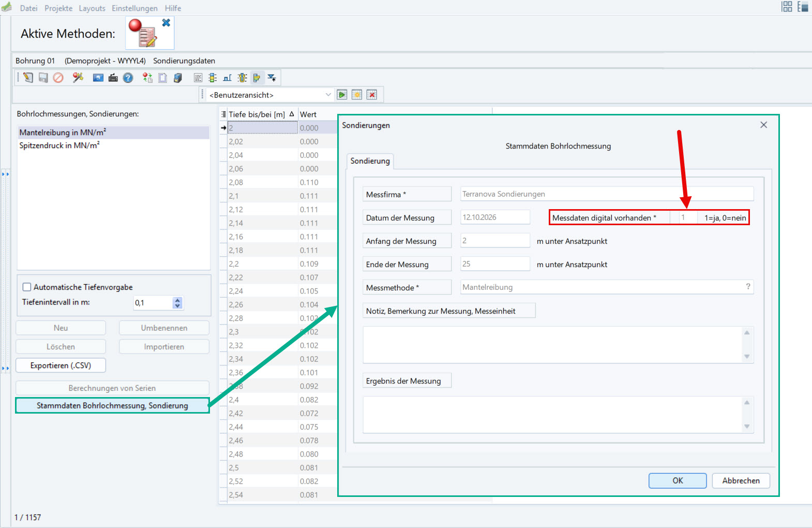Open the Datei menu
The image size is (812, 528).
coord(28,8)
